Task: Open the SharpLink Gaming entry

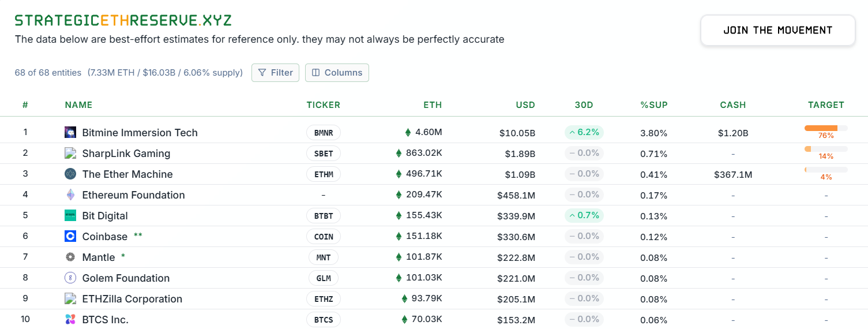Action: coord(126,154)
